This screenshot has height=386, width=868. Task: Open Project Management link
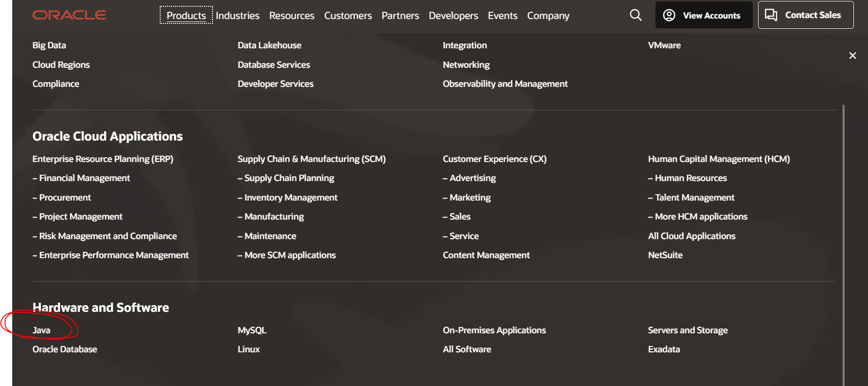coord(77,217)
